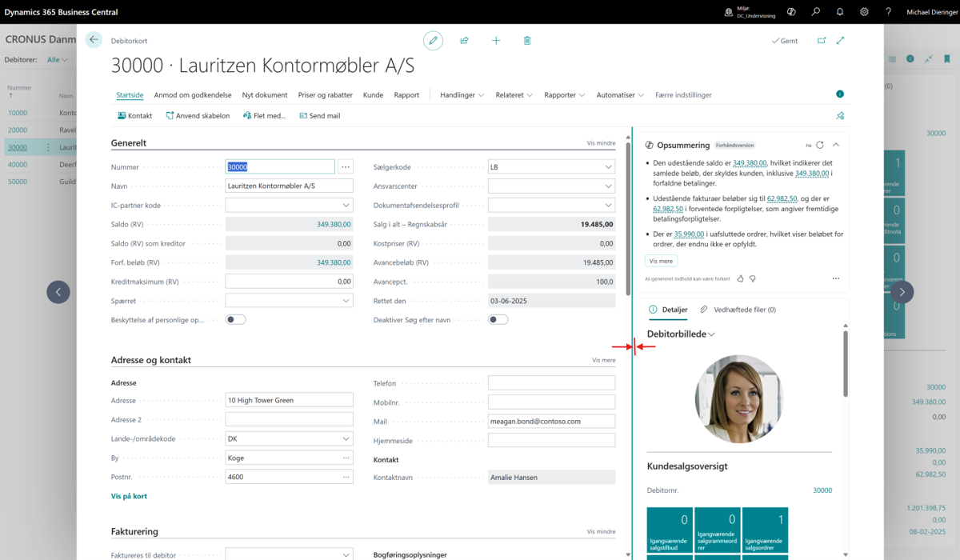Viewport: 960px width, 560px height.
Task: Open the Sælgerkode dropdown
Action: tap(608, 167)
